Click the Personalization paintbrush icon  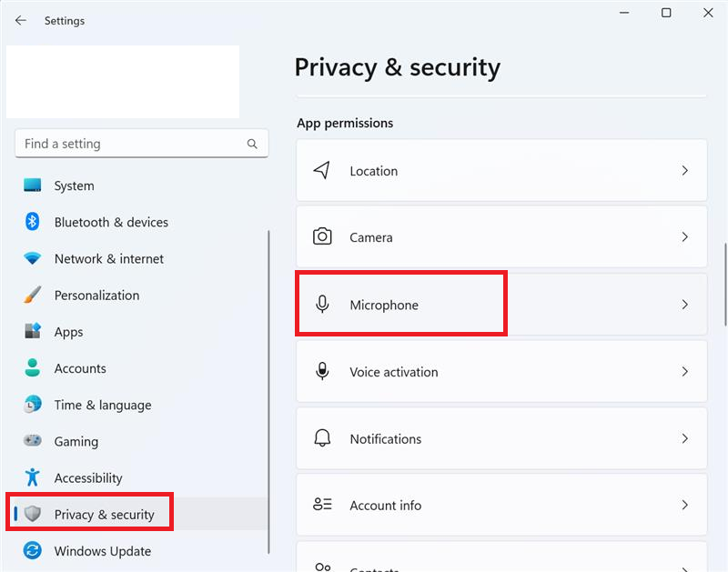[33, 295]
